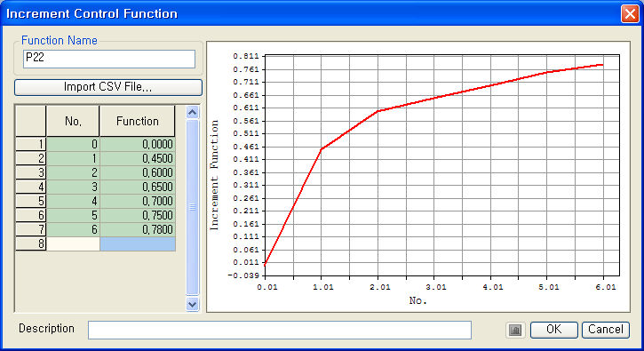
Task: Click the No. cell in row 3
Action: coord(73,172)
